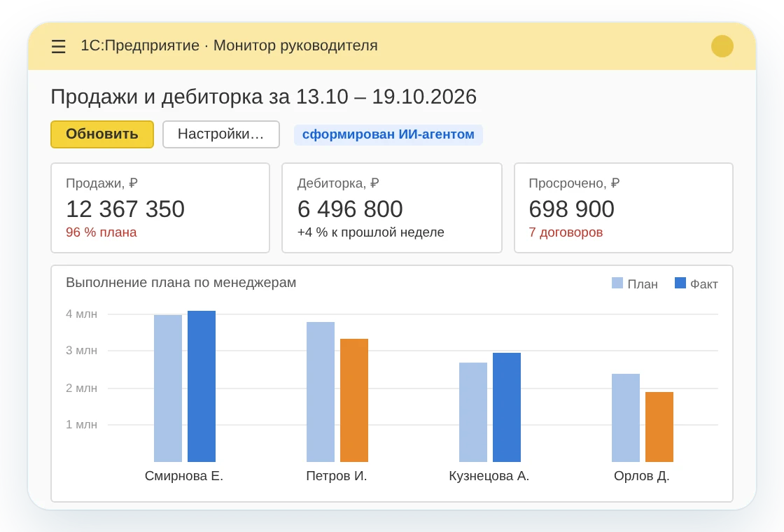
Task: Click the Продажи, ₽ card label
Action: click(101, 183)
